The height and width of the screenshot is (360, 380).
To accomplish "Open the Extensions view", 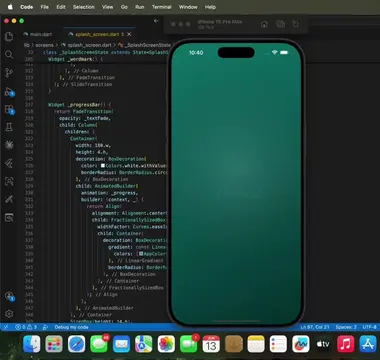I will [9, 109].
